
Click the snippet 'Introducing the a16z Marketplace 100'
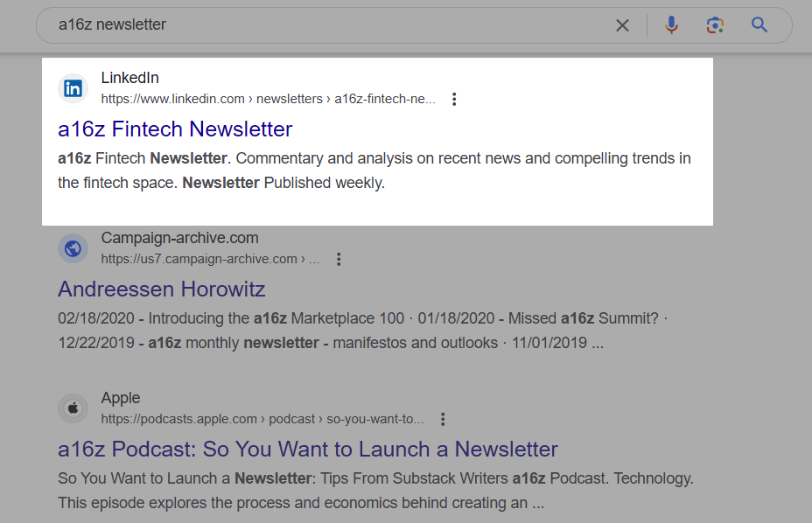276,318
